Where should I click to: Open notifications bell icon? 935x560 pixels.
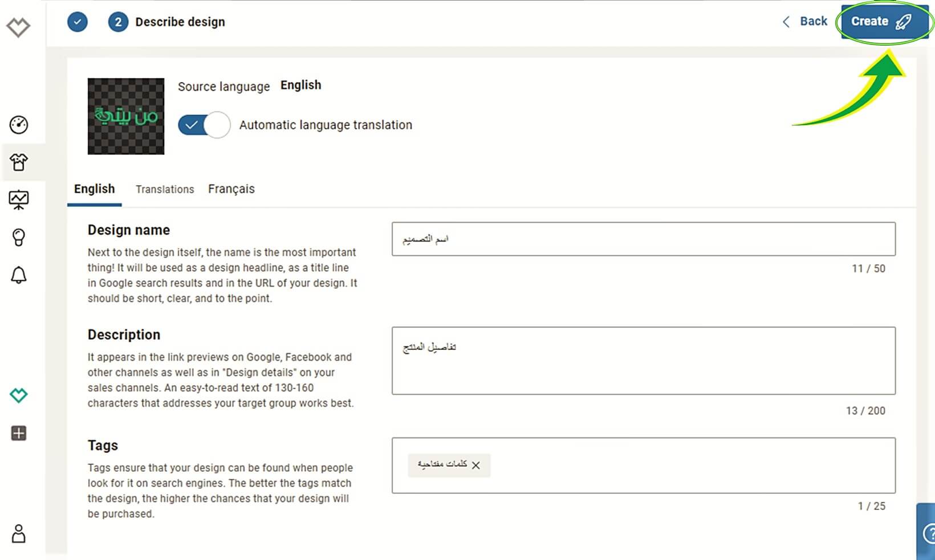(x=19, y=275)
